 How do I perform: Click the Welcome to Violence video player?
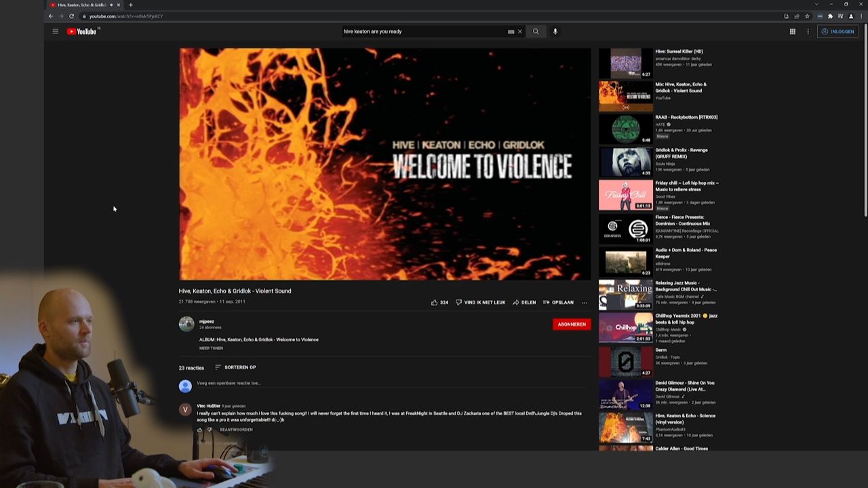(384, 164)
